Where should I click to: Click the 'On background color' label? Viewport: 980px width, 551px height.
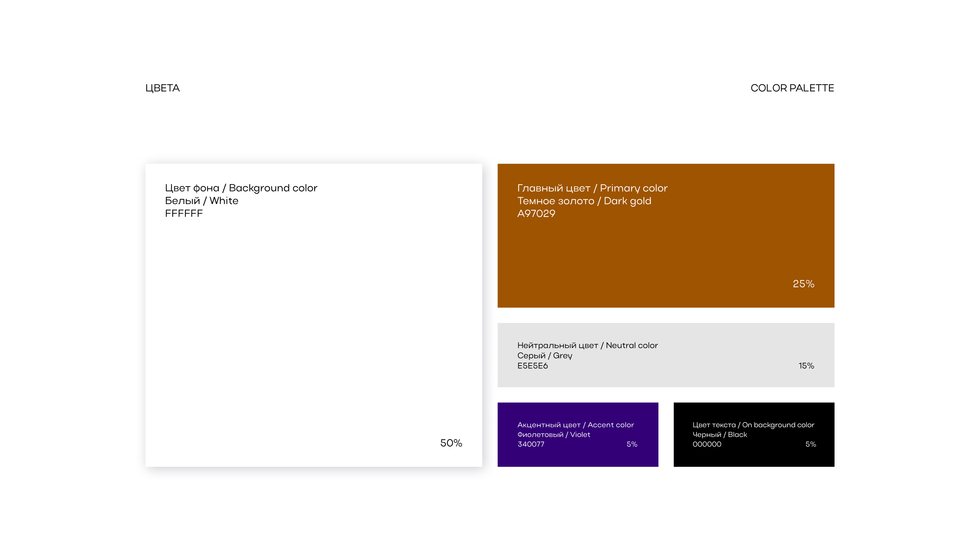(778, 425)
